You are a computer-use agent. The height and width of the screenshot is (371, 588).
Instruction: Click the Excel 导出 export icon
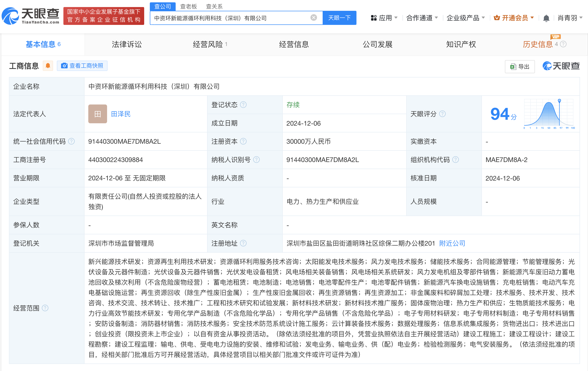point(513,66)
